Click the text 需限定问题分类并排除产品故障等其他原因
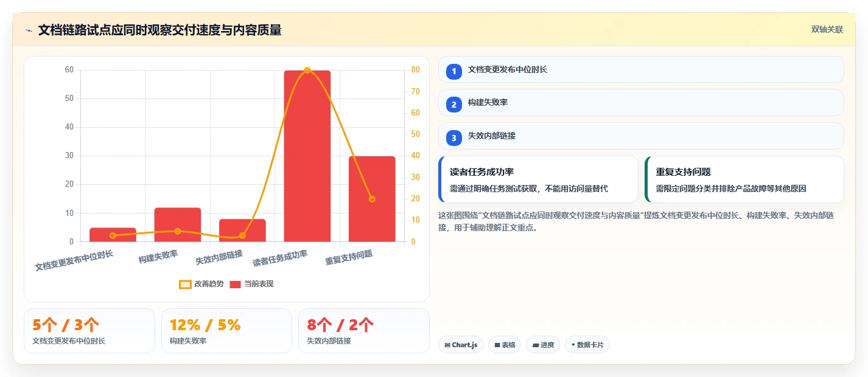The image size is (868, 377). coord(731,189)
